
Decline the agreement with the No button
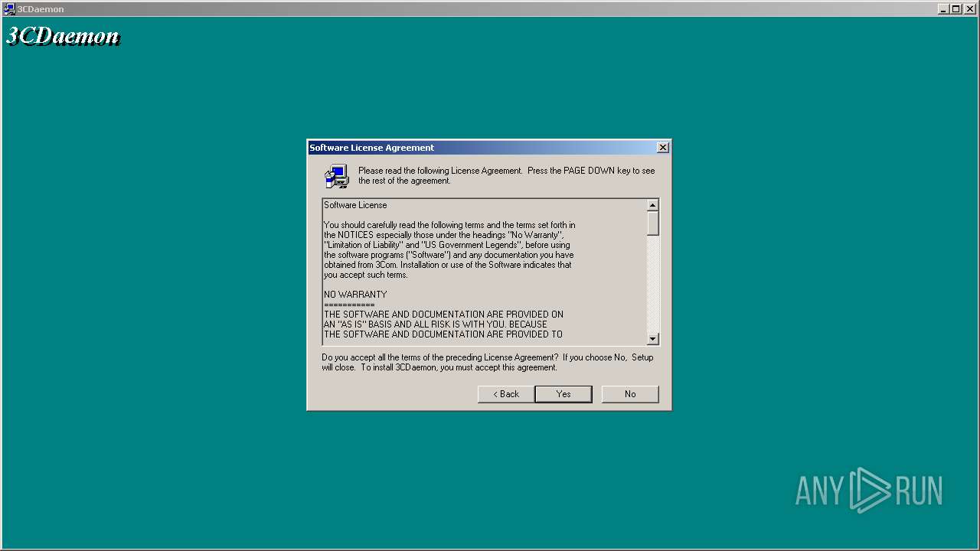(630, 394)
